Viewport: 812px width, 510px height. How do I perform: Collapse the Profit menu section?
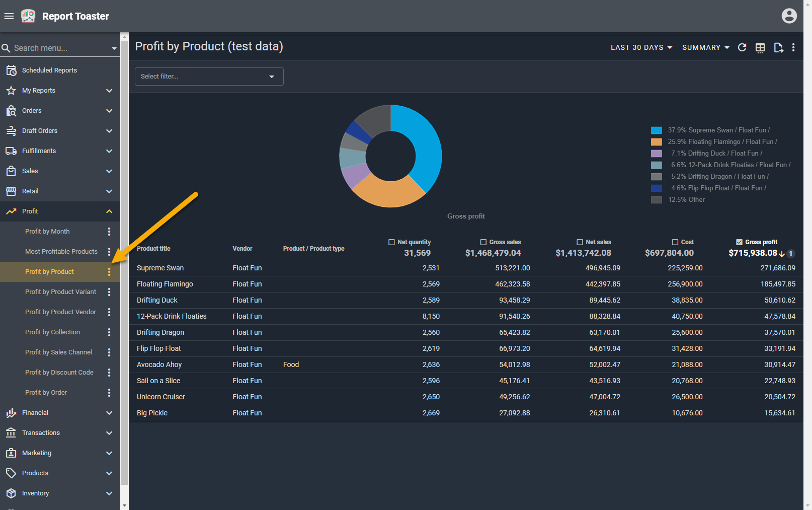click(109, 211)
